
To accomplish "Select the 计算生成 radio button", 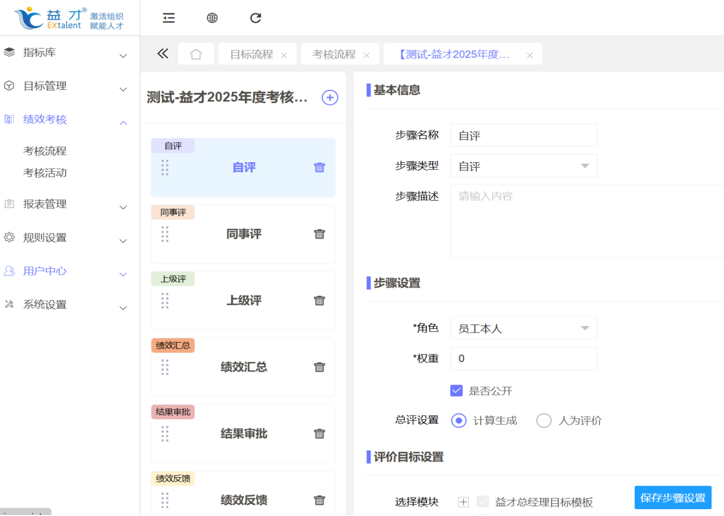I will pos(459,420).
